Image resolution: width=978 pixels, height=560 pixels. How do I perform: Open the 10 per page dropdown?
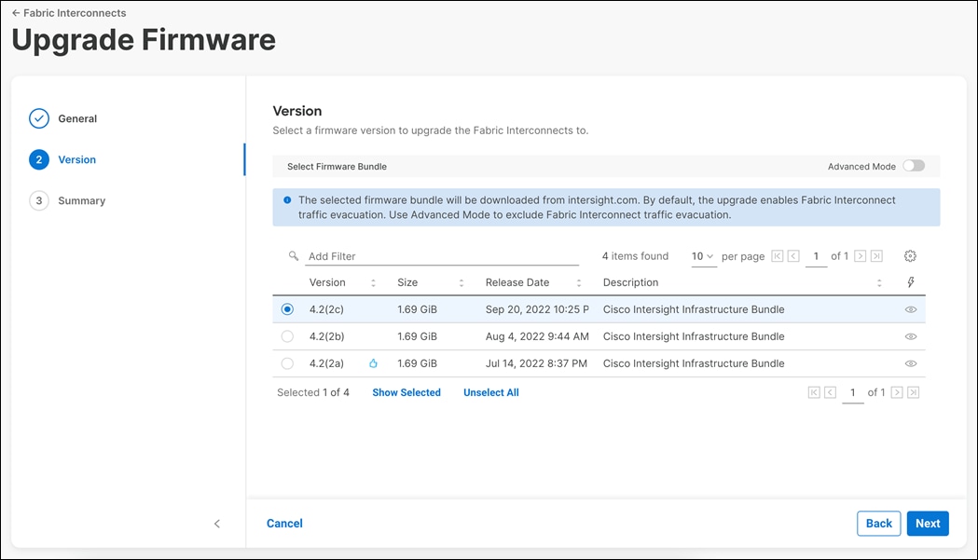704,255
